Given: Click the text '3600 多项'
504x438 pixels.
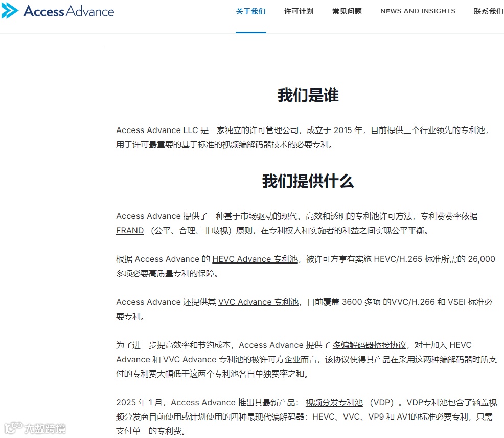Looking at the screenshot, I should click(361, 302).
